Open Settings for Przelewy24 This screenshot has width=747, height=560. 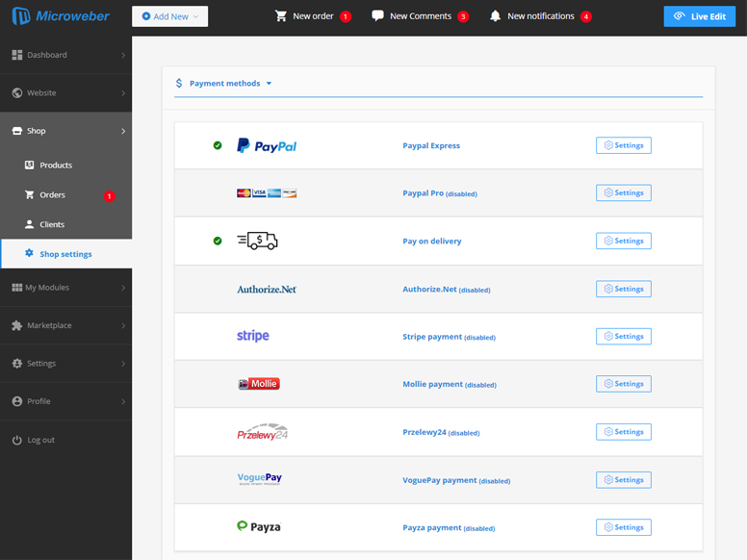point(624,432)
